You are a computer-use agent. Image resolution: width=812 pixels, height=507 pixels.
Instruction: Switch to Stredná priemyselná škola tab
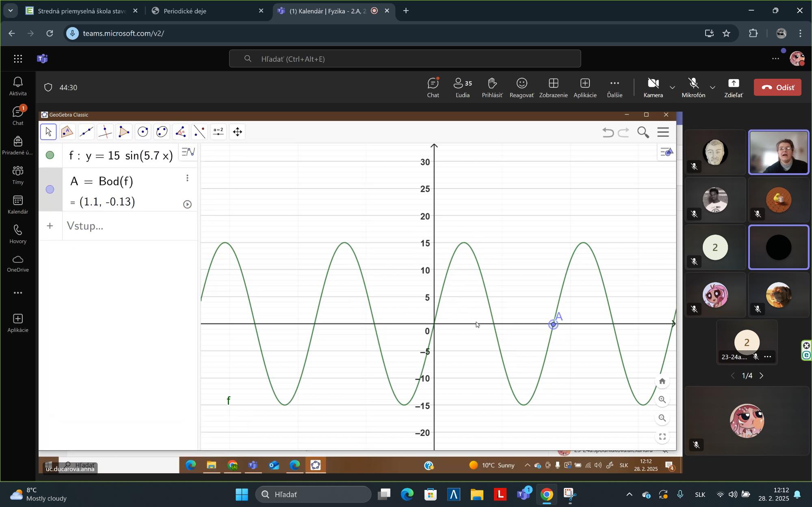coord(81,11)
